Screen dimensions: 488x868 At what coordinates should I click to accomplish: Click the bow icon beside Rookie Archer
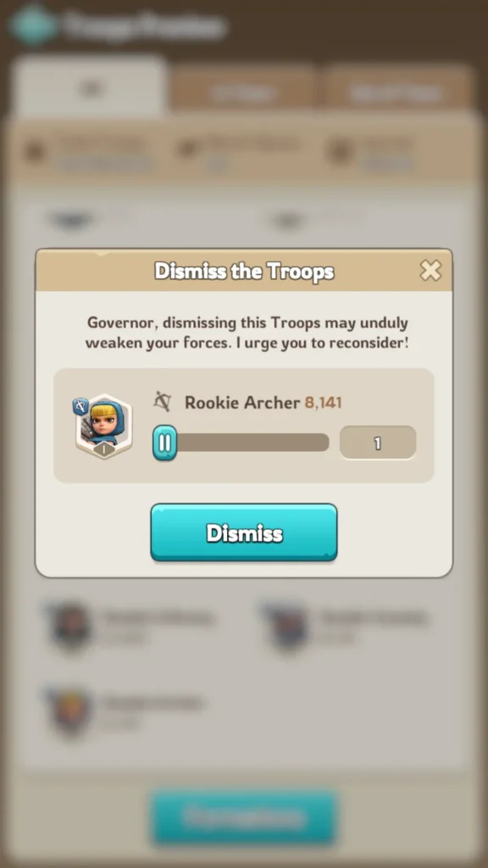click(163, 403)
